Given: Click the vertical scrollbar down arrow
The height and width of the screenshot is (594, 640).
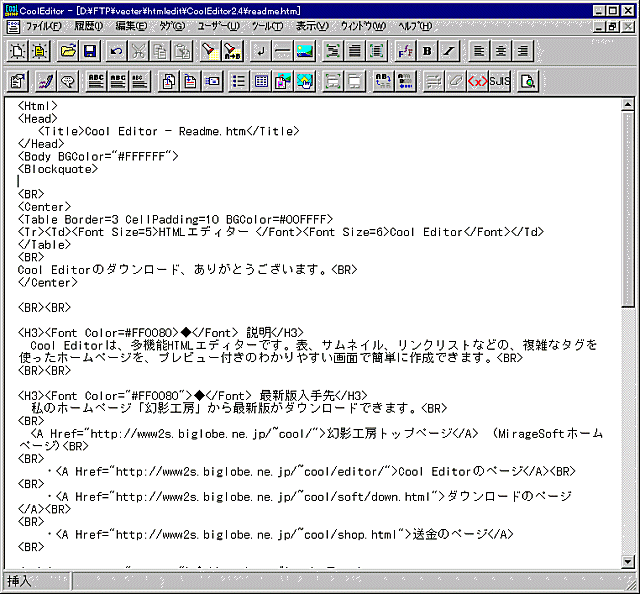Looking at the screenshot, I should (x=628, y=562).
